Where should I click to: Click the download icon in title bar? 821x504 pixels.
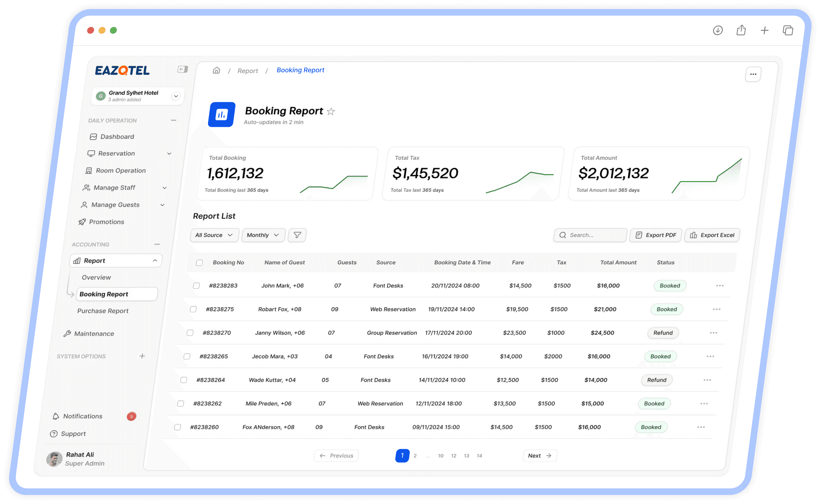tap(717, 30)
